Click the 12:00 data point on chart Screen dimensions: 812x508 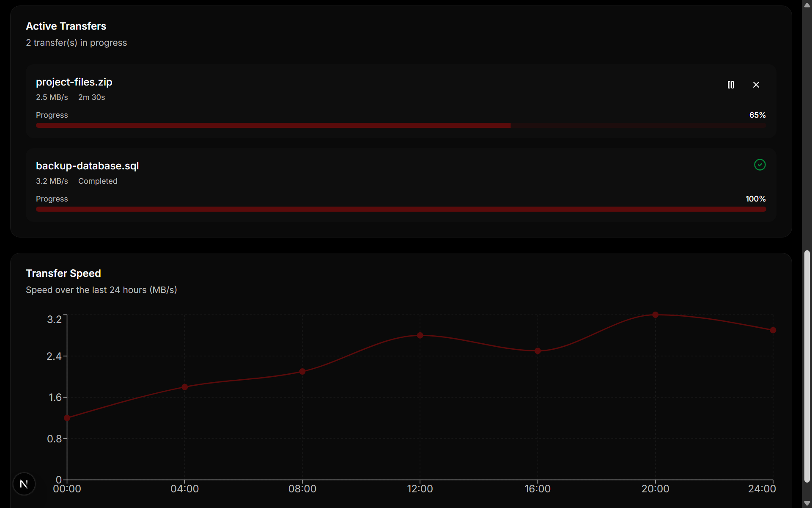tap(420, 335)
